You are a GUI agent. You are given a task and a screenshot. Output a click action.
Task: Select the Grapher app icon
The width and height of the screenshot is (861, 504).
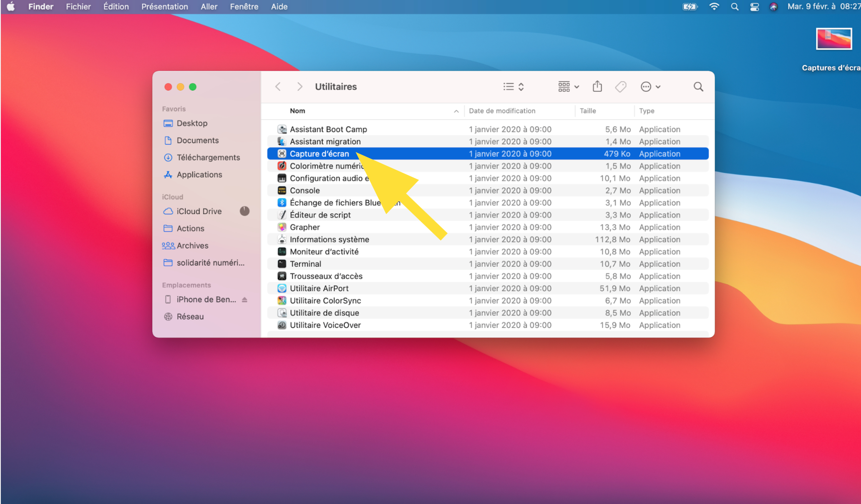[x=282, y=227]
